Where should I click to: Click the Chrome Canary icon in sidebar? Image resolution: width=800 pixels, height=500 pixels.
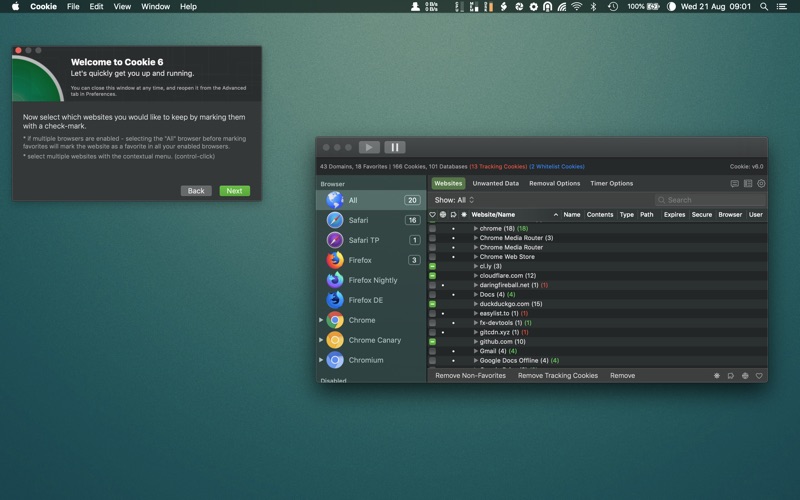pos(335,340)
